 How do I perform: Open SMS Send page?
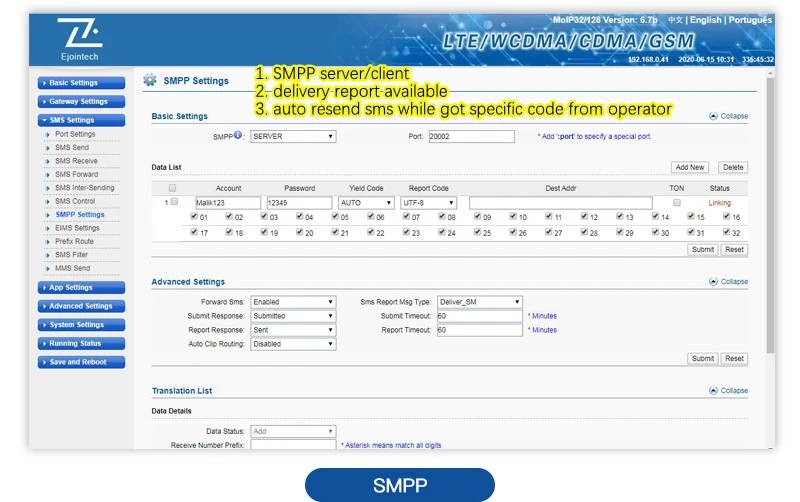72,147
